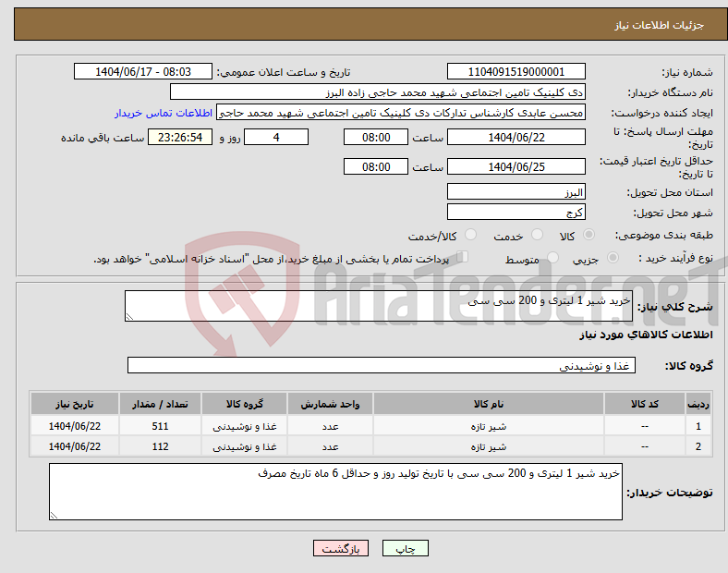
Task: Click the شهر محل تحویل field showing کرج
Action: pyautogui.click(x=516, y=212)
